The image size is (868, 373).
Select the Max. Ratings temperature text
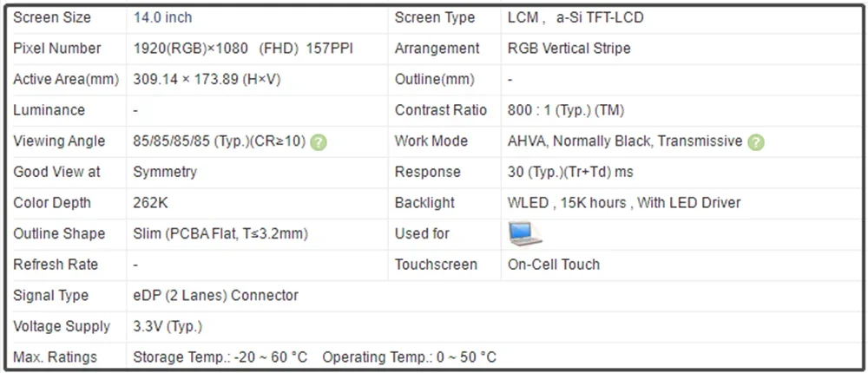tap(314, 357)
